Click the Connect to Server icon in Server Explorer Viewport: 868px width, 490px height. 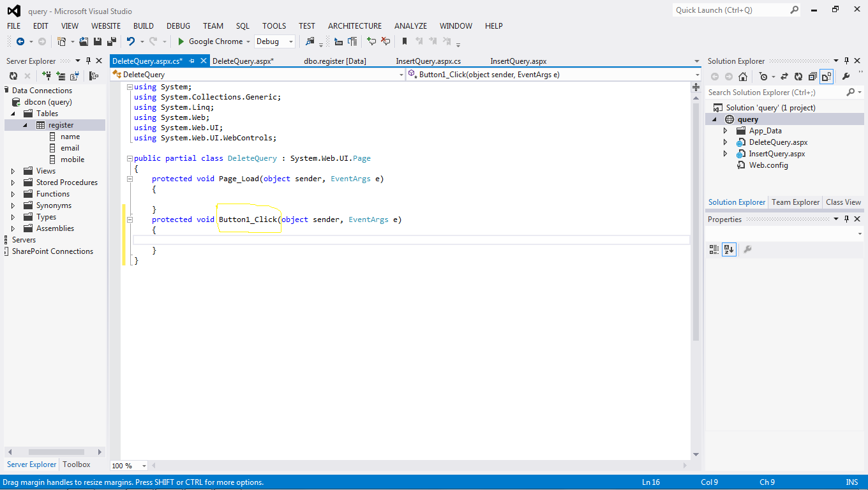coord(61,76)
